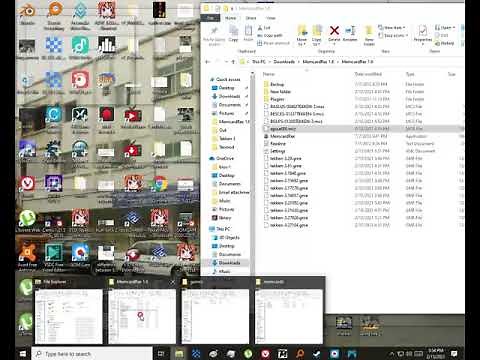Viewport: 480px width, 360px height.
Task: Close the MemcardRex 1.8 preview thumbnail
Action: [x=172, y=282]
